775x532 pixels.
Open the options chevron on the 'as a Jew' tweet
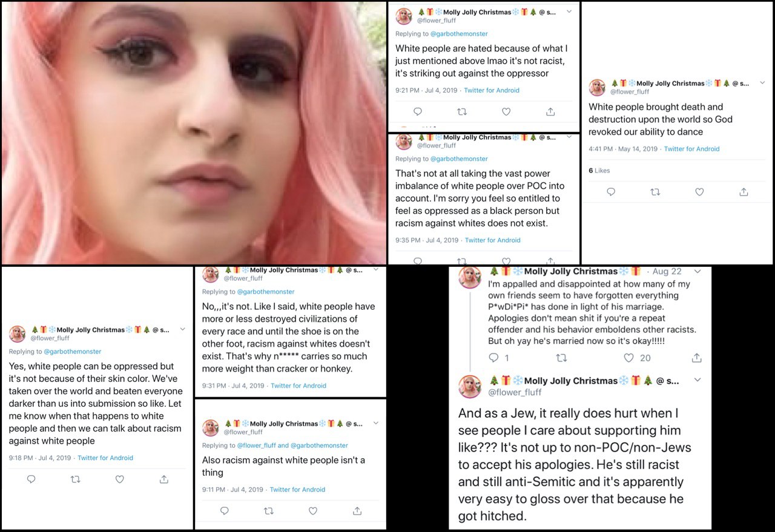pos(697,380)
